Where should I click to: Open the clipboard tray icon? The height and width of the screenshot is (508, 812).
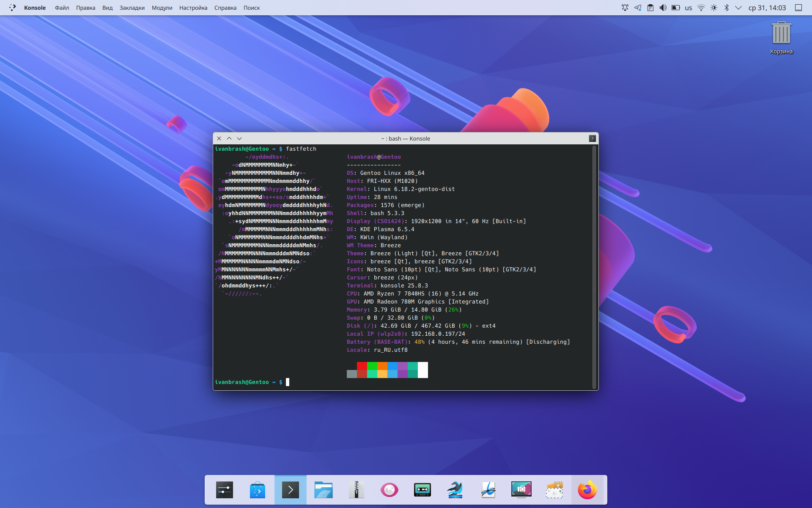(x=650, y=8)
